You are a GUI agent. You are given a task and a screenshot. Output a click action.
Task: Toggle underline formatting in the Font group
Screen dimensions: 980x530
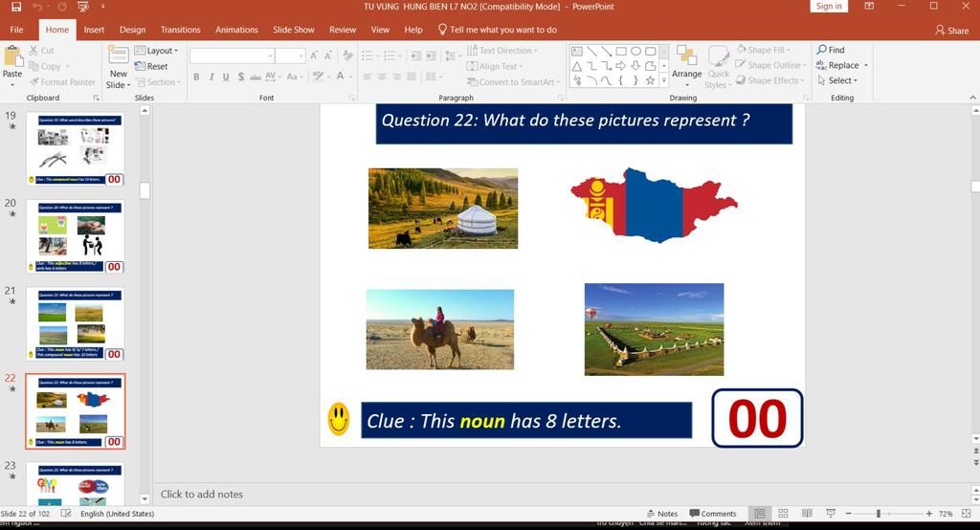coord(226,77)
